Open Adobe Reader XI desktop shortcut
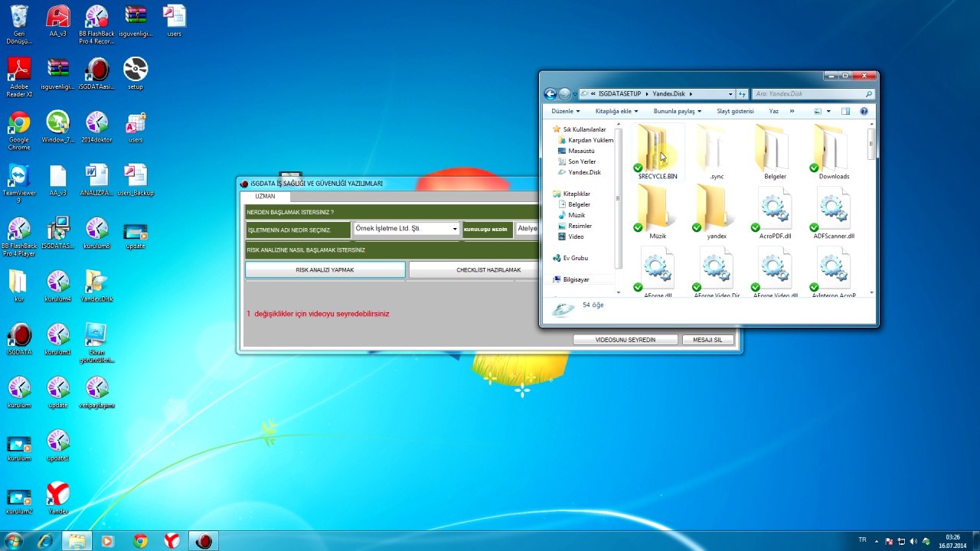The image size is (980, 551). tap(19, 77)
